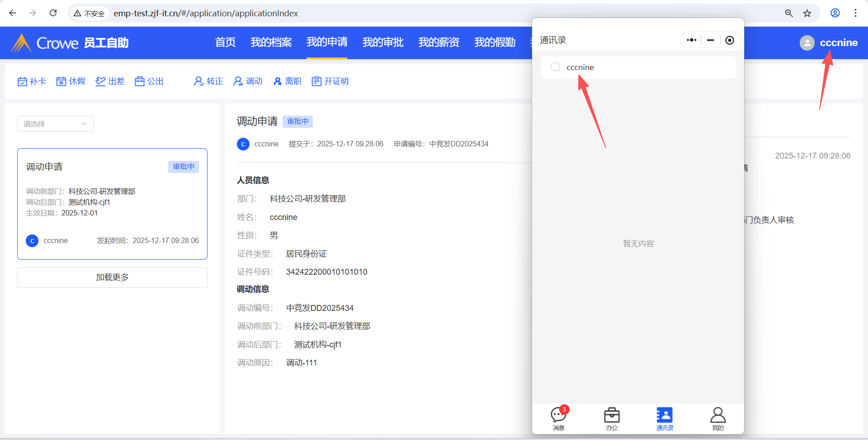Click the three-dots more options icon
Image resolution: width=868 pixels, height=440 pixels.
point(691,40)
